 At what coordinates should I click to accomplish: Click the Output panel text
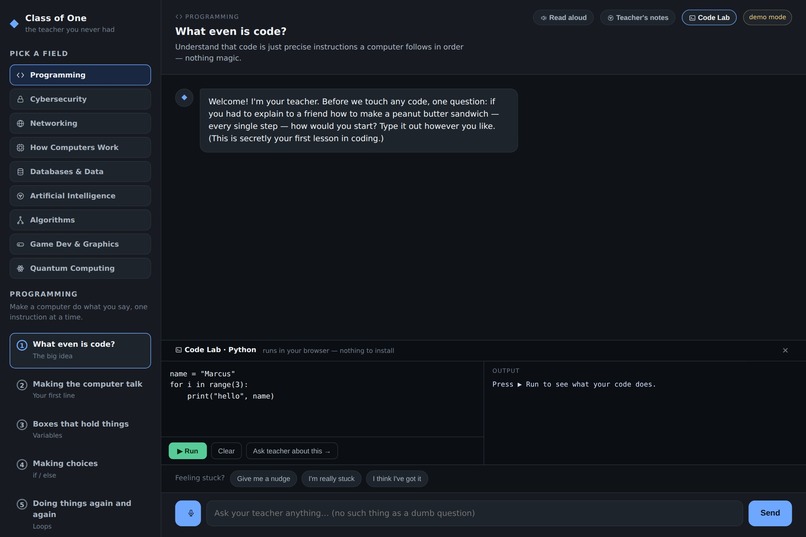[x=574, y=384]
